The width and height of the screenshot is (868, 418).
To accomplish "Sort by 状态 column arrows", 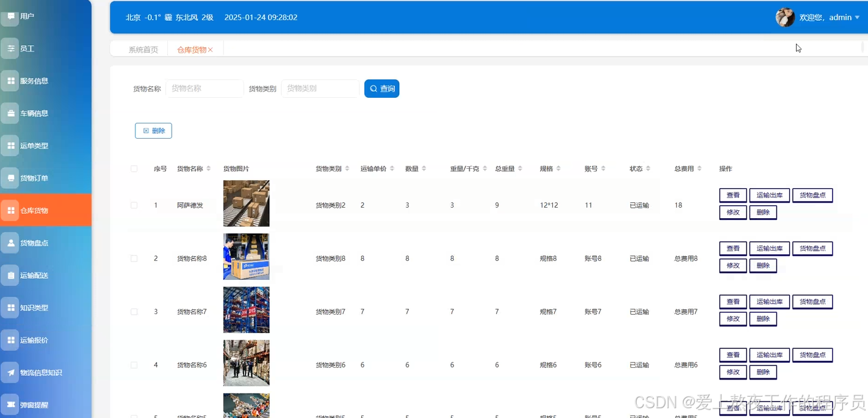I will [648, 169].
